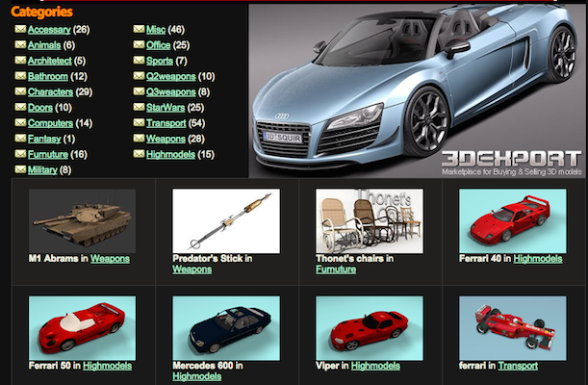Browse the Computers category

(50, 123)
